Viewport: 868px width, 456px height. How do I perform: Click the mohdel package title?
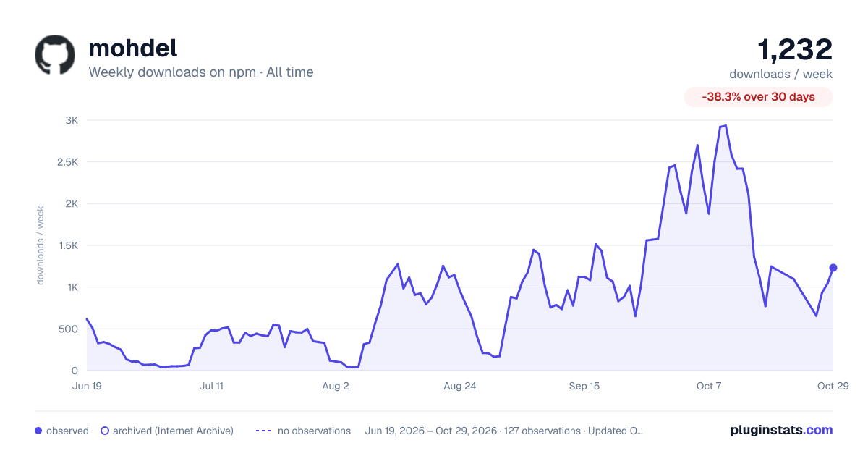[133, 48]
